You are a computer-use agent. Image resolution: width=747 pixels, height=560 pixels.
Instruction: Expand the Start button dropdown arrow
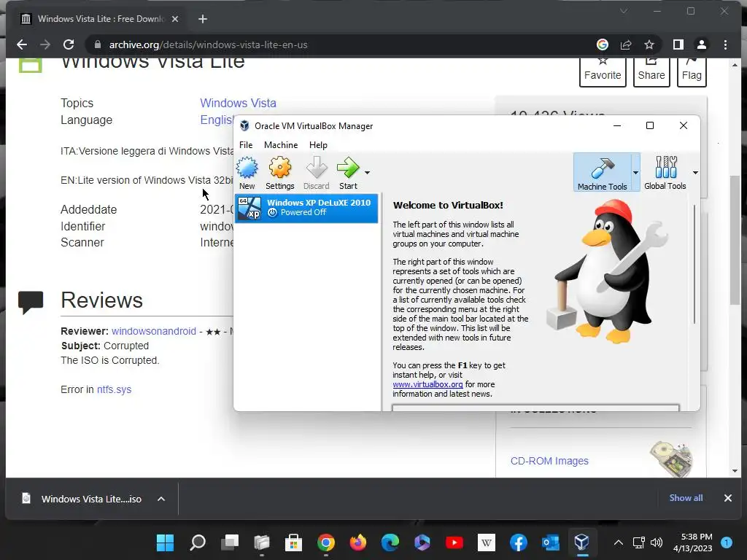click(367, 172)
